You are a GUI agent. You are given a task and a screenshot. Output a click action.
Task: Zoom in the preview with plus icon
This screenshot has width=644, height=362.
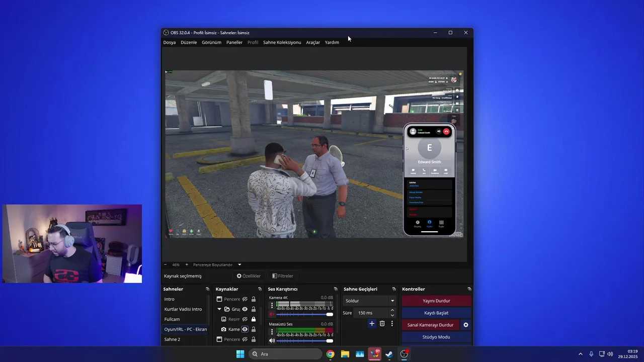tap(187, 264)
